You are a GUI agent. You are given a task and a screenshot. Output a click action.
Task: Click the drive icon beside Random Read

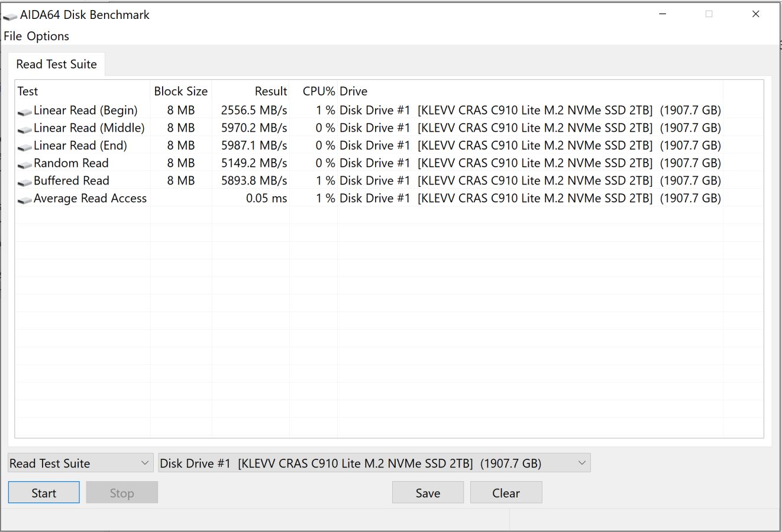(x=25, y=164)
